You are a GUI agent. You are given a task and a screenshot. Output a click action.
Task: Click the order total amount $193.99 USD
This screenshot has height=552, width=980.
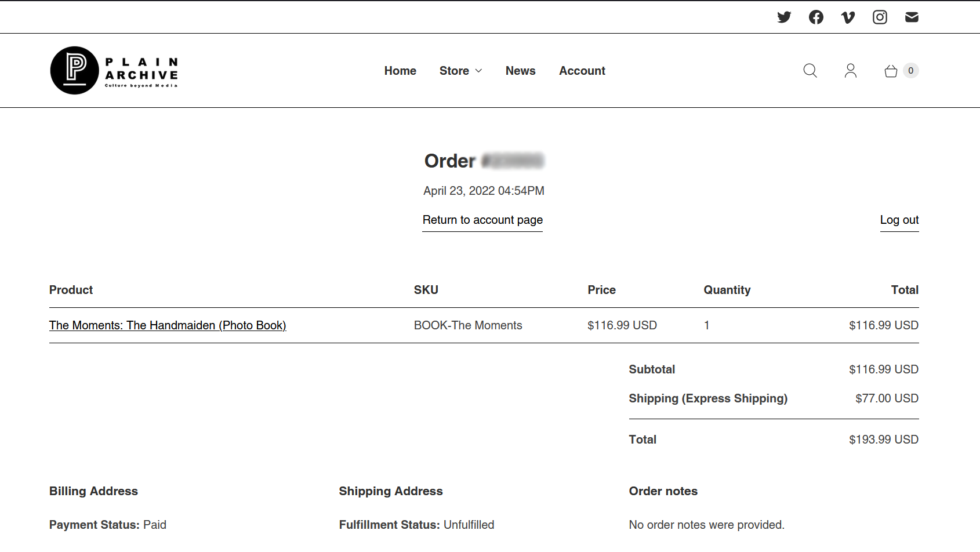click(883, 440)
